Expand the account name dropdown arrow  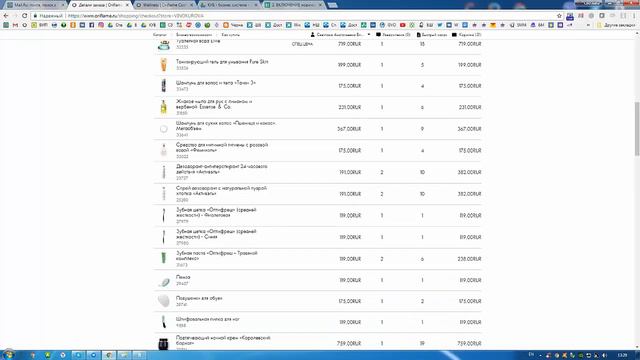369,35
